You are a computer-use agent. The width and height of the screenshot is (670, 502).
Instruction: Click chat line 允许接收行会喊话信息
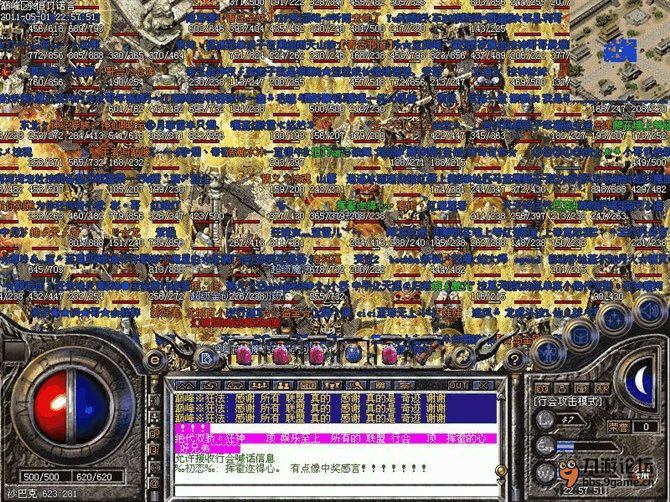tap(225, 458)
